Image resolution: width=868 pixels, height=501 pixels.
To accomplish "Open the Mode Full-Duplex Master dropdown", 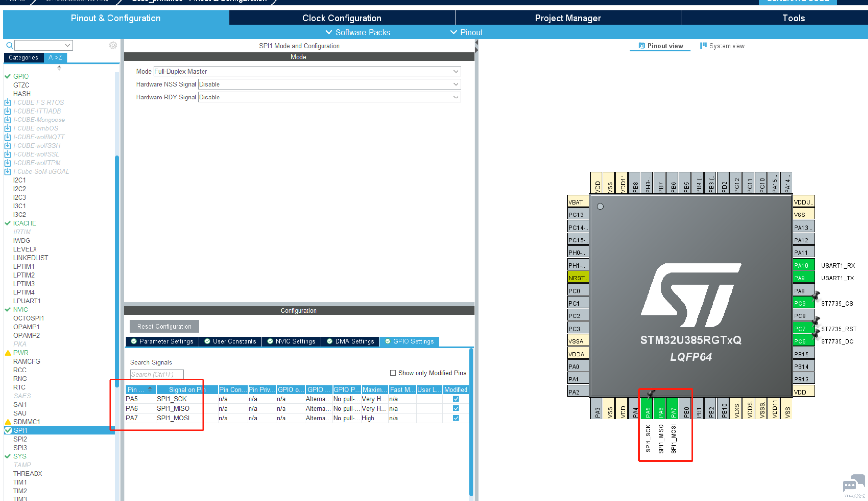I will [307, 71].
